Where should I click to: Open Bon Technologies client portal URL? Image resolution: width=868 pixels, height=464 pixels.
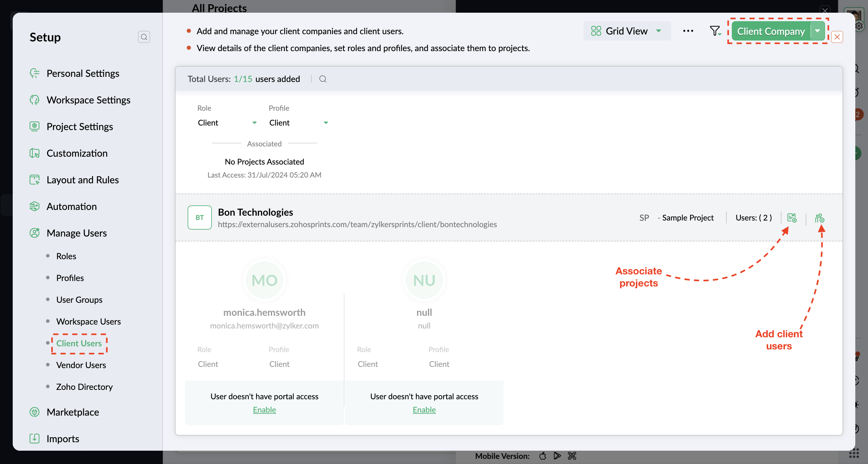(x=357, y=224)
